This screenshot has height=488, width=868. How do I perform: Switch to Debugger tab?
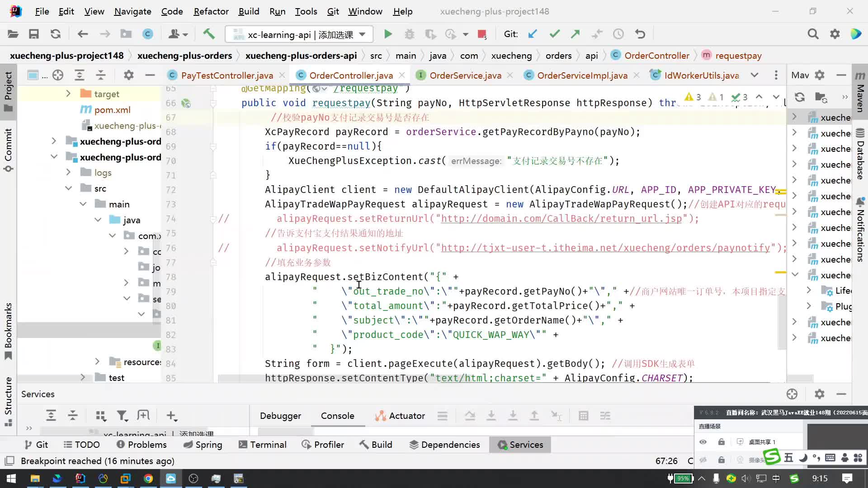click(280, 416)
